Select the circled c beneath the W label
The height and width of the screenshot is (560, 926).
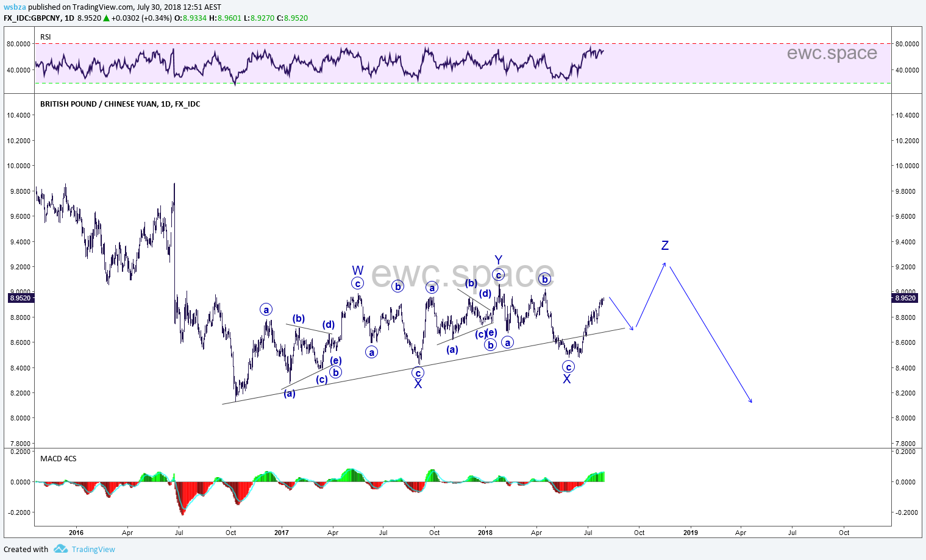(358, 283)
